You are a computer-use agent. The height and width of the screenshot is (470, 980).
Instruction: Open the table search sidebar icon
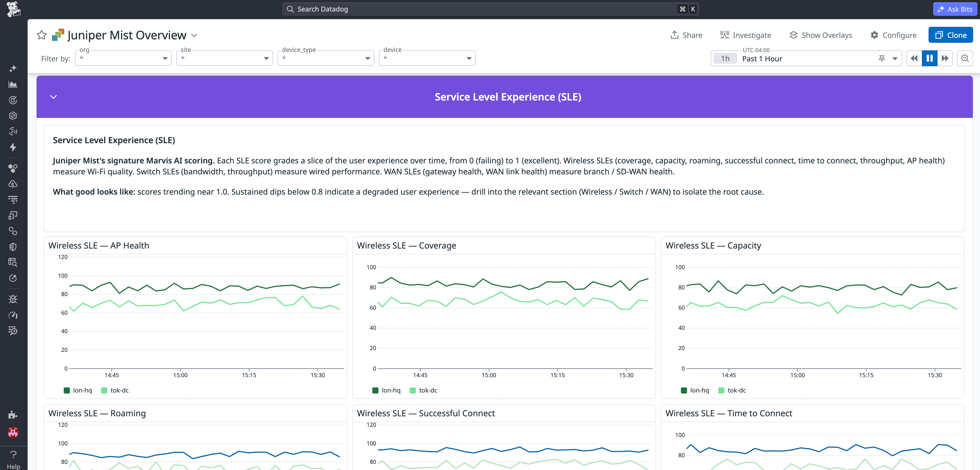(13, 262)
